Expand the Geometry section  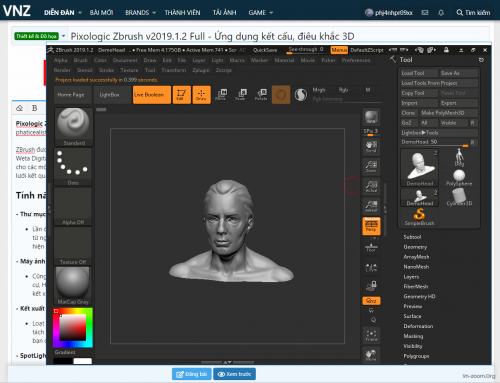pos(415,247)
